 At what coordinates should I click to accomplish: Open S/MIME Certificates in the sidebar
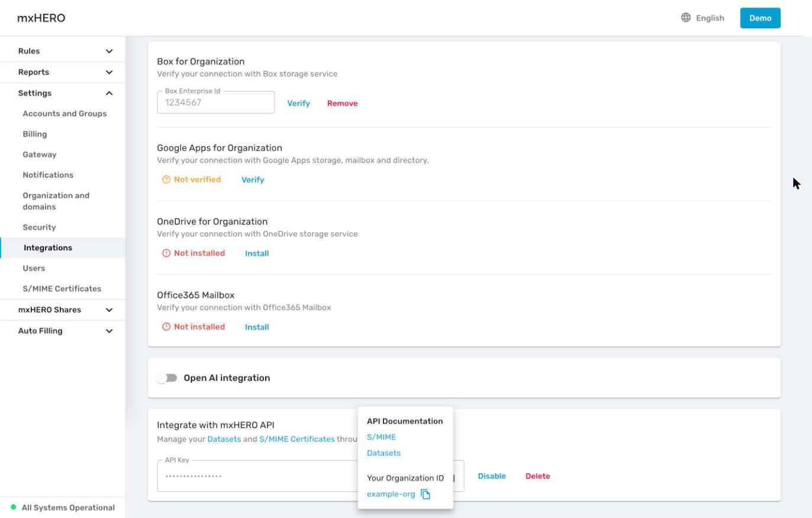(63, 289)
